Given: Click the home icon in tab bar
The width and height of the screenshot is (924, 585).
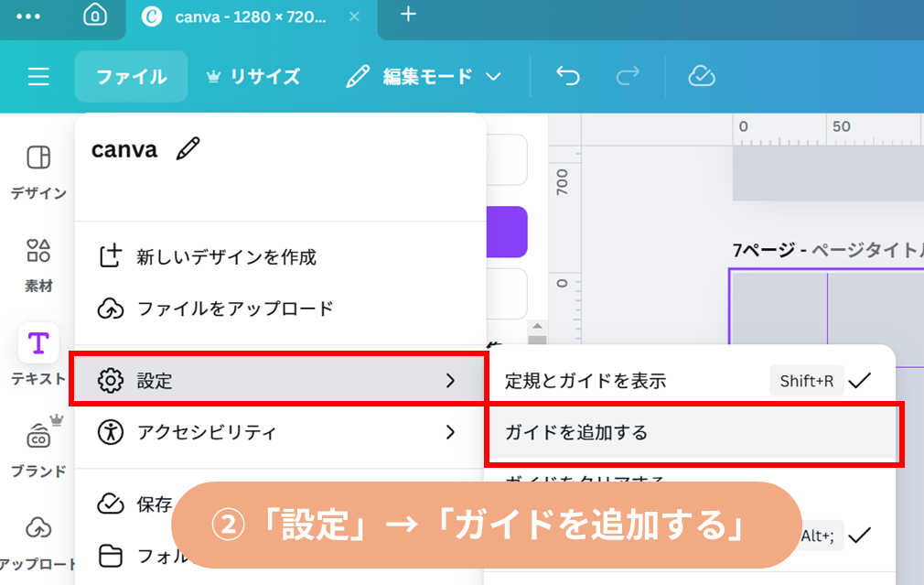Looking at the screenshot, I should pyautogui.click(x=94, y=16).
